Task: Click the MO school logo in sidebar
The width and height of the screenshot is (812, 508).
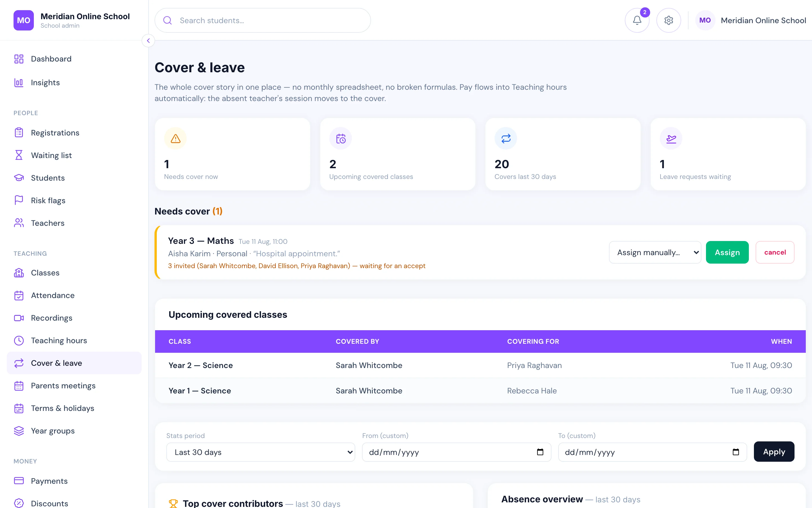Action: coord(23,20)
